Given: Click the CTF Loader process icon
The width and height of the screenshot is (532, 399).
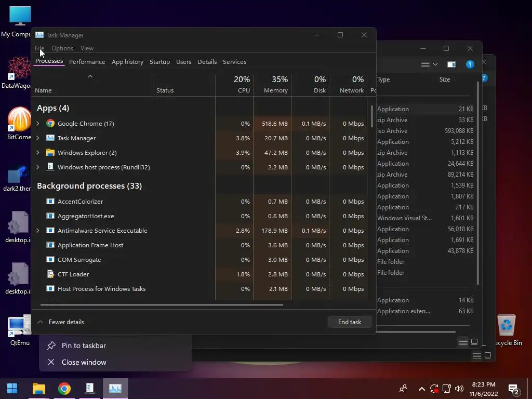Looking at the screenshot, I should 50,274.
